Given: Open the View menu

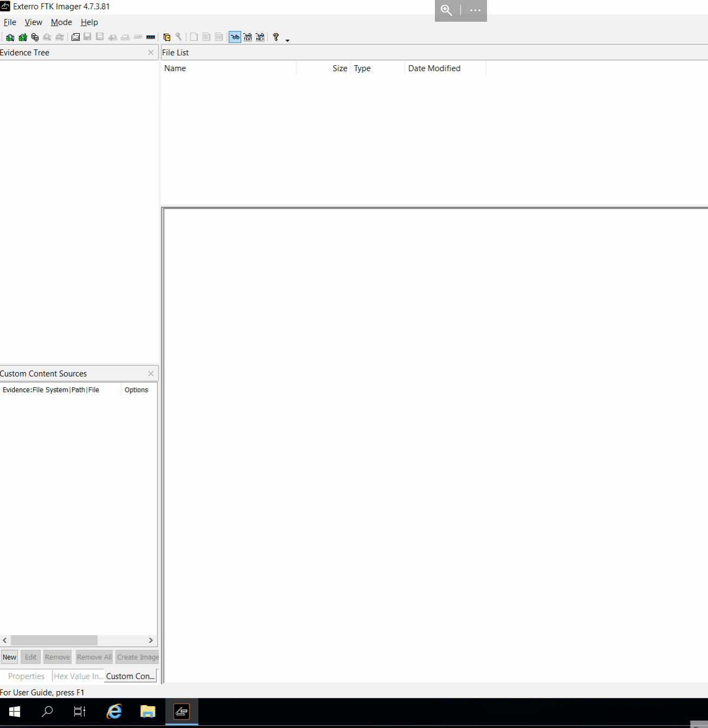Looking at the screenshot, I should [x=33, y=22].
